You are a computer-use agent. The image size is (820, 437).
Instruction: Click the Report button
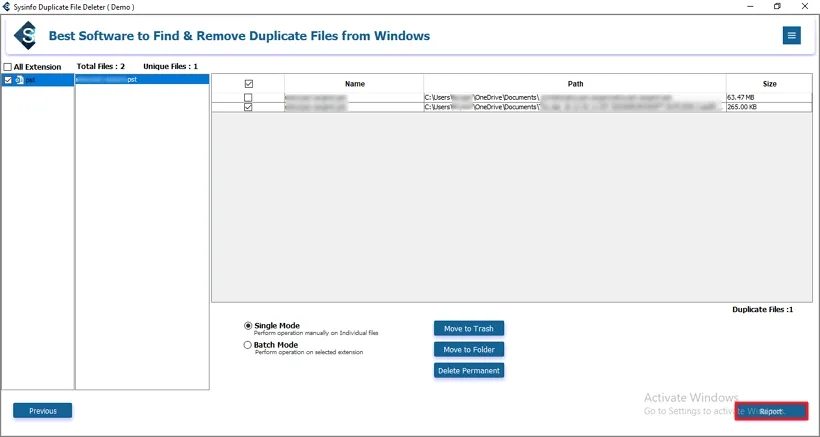tap(771, 411)
